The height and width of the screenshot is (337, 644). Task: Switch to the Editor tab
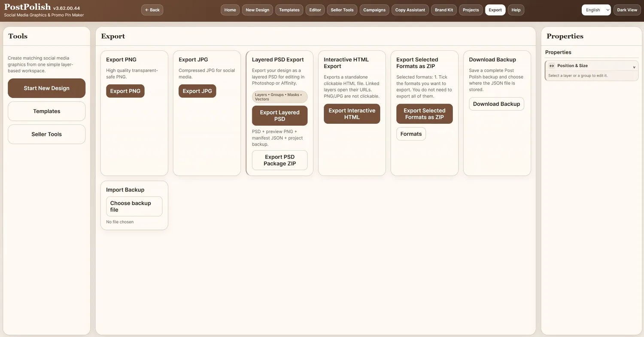tap(315, 10)
